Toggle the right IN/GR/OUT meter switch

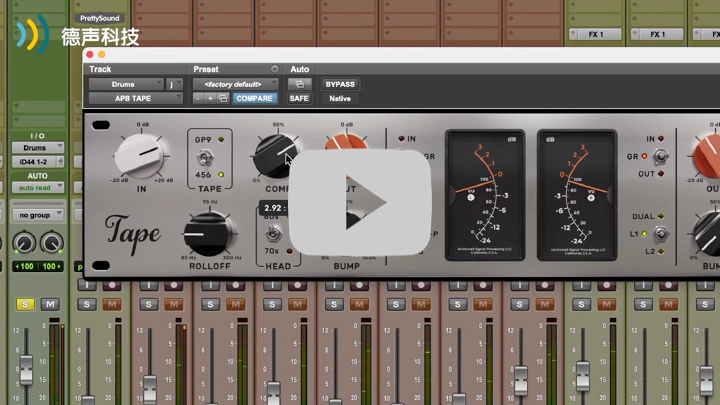(662, 156)
